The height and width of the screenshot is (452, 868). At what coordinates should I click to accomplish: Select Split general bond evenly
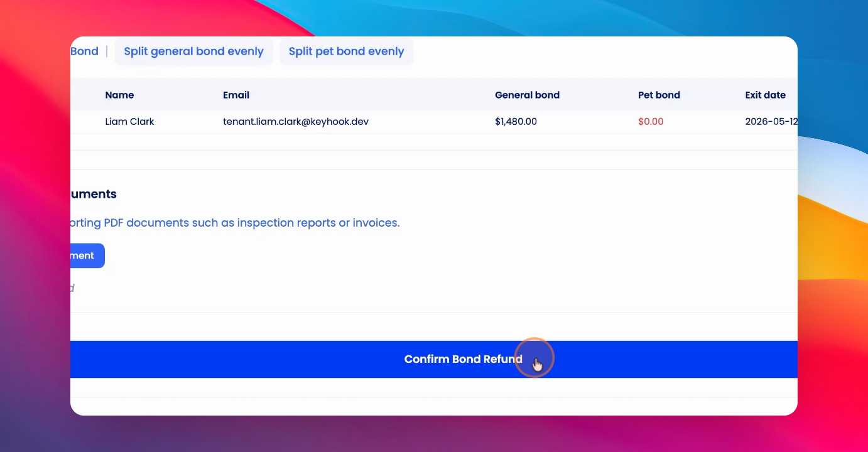pos(193,51)
